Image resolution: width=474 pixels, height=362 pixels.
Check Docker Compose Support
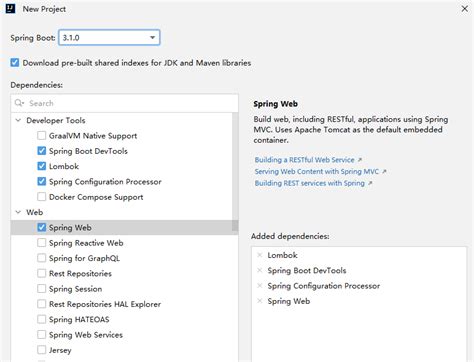coord(42,197)
